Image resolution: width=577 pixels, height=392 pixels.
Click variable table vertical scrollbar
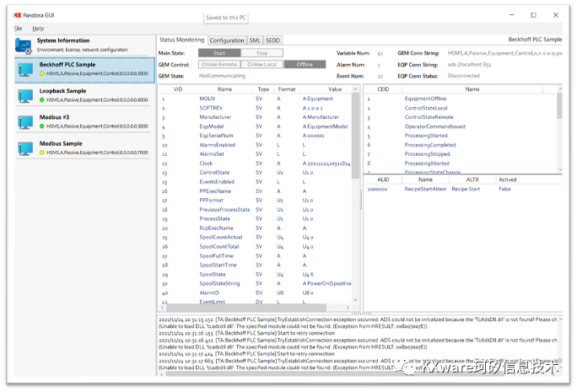[x=355, y=136]
